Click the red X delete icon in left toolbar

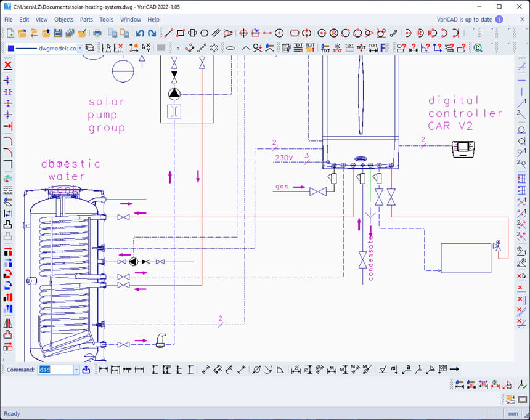click(x=8, y=65)
